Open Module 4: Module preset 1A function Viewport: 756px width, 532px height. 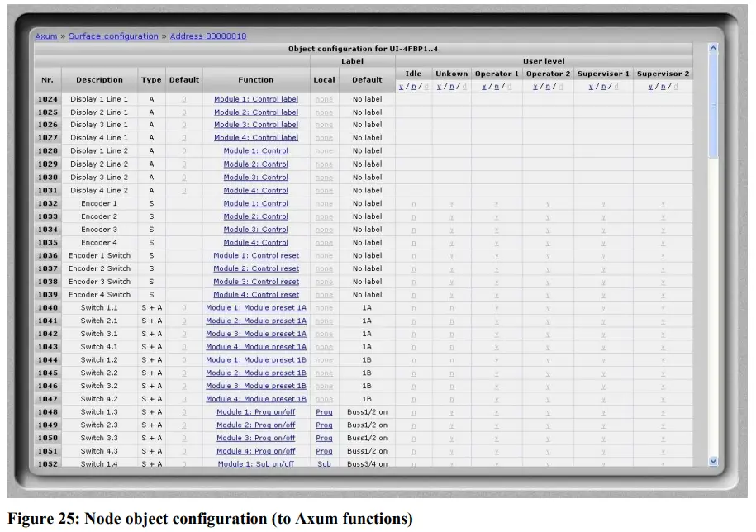256,346
